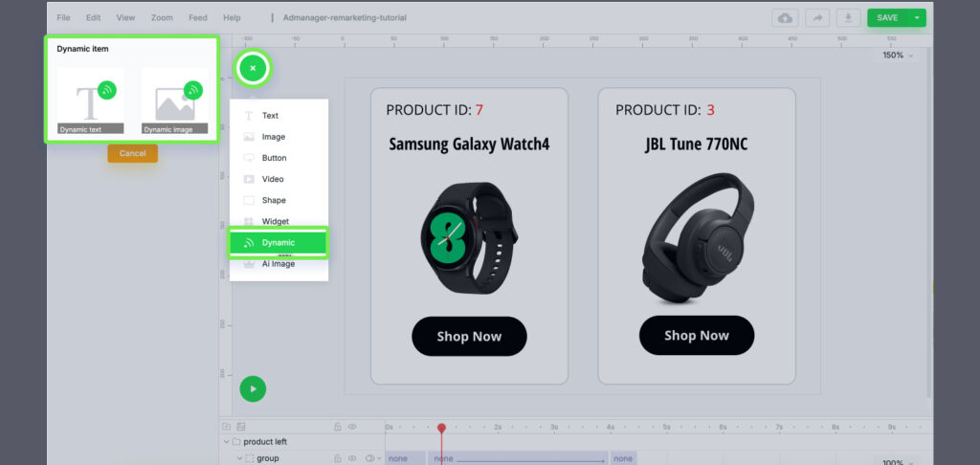Open the 150% canvas zoom dropdown
Image resolution: width=980 pixels, height=465 pixels.
898,55
